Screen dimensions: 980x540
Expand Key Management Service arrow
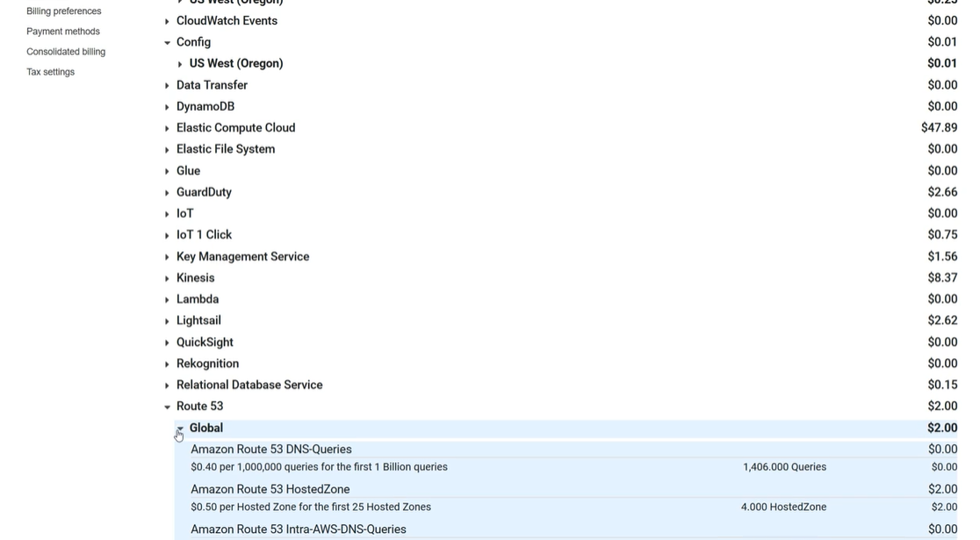tap(167, 257)
